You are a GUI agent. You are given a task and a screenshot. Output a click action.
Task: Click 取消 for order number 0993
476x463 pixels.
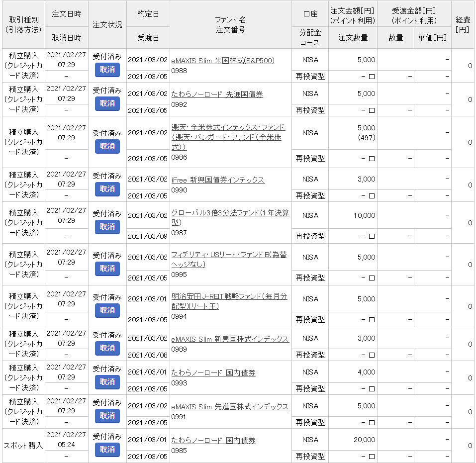click(107, 381)
